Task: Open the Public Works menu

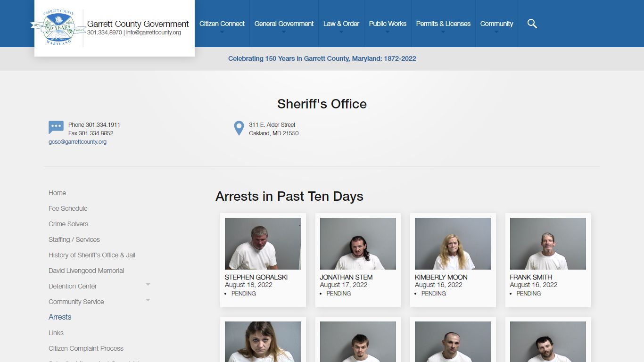Action: (388, 24)
